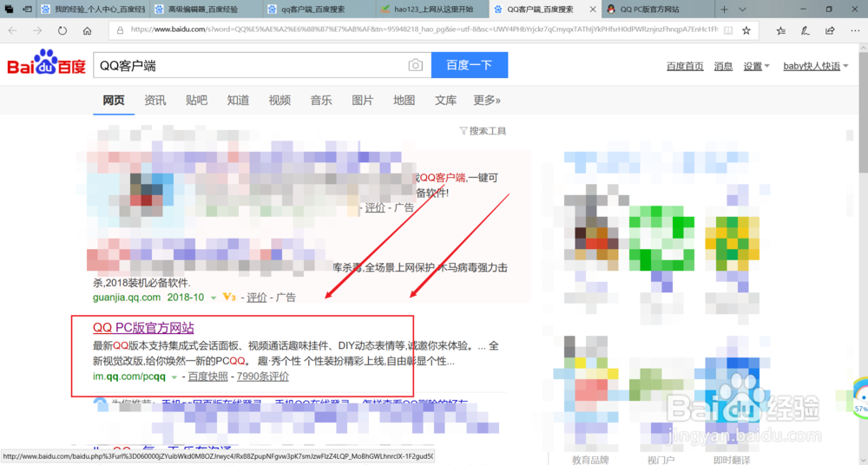Expand the 设置 dropdown
The height and width of the screenshot is (465, 868).
pyautogui.click(x=756, y=66)
